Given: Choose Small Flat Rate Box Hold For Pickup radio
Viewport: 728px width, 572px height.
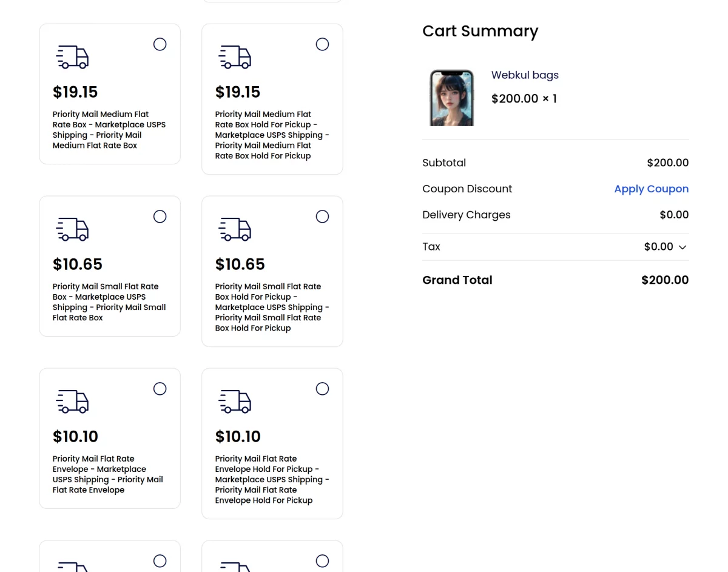Looking at the screenshot, I should [322, 217].
